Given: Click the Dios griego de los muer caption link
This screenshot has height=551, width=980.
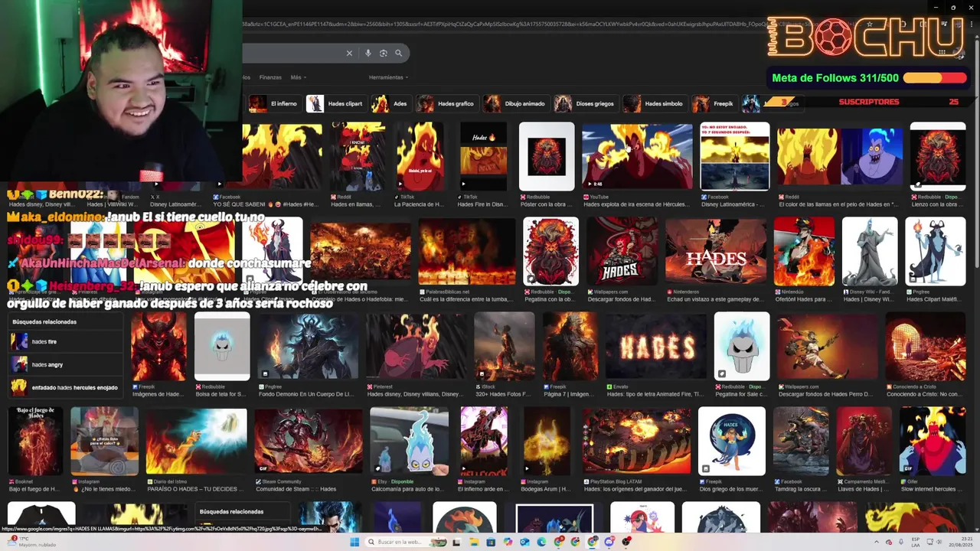Looking at the screenshot, I should (x=732, y=489).
